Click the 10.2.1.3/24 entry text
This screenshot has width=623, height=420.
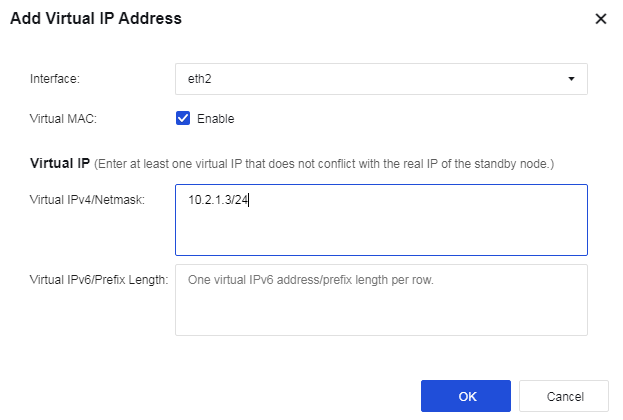point(218,200)
